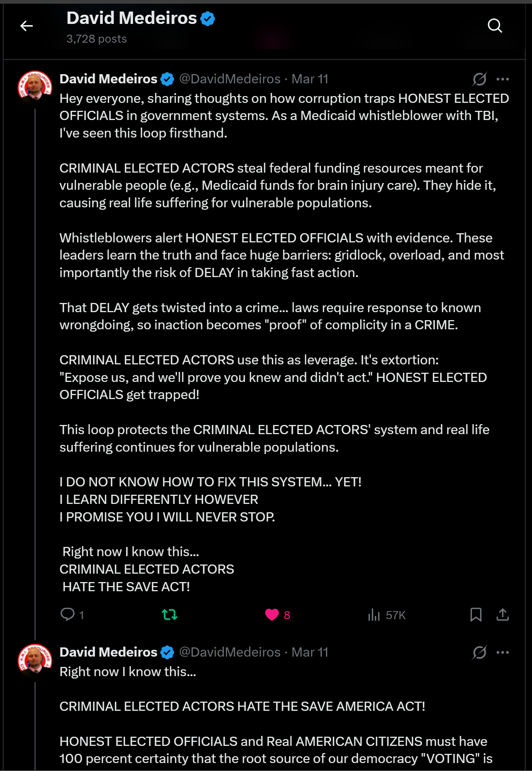
Task: Click Grok icon on the second post
Action: 479,652
